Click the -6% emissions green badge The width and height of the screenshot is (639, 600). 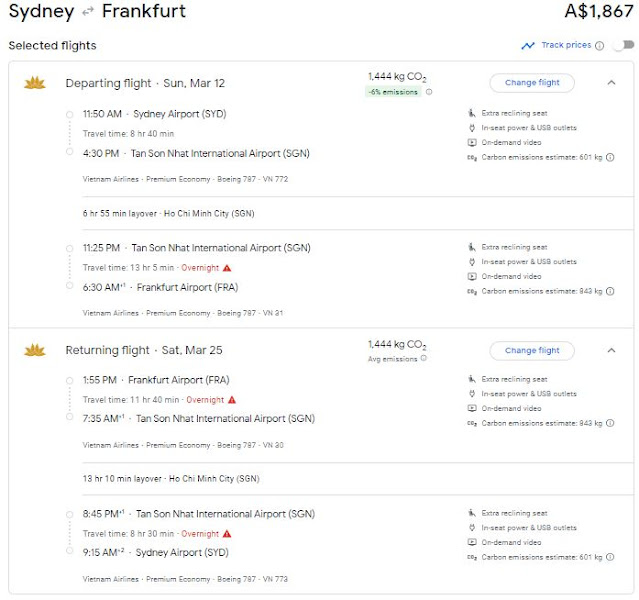pyautogui.click(x=393, y=92)
